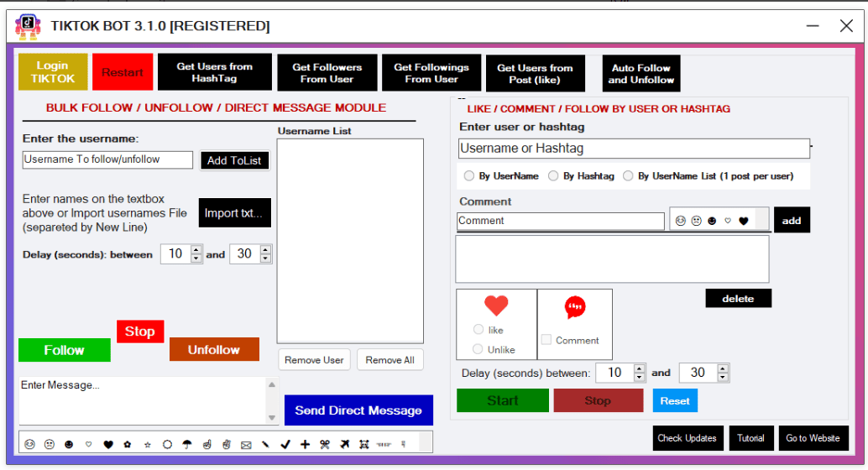Insert scissors symbol in message emoji bar

[x=325, y=444]
